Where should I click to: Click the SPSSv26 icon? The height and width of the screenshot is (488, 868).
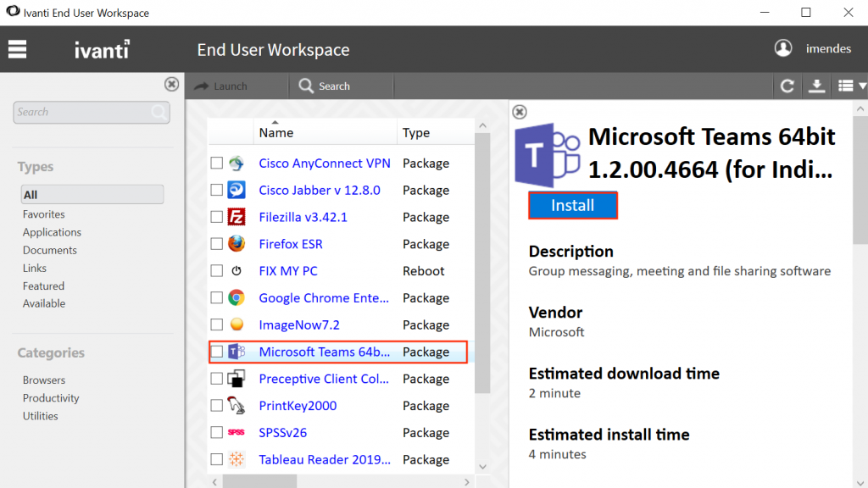click(x=236, y=433)
